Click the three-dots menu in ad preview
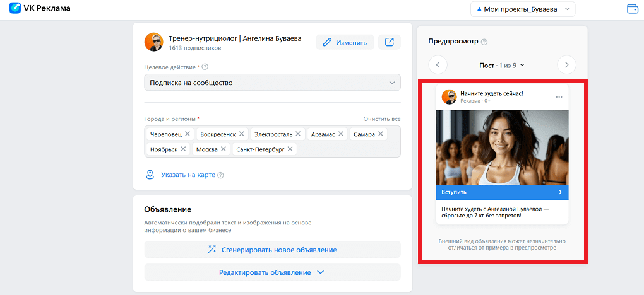This screenshot has height=295, width=644. click(x=559, y=97)
